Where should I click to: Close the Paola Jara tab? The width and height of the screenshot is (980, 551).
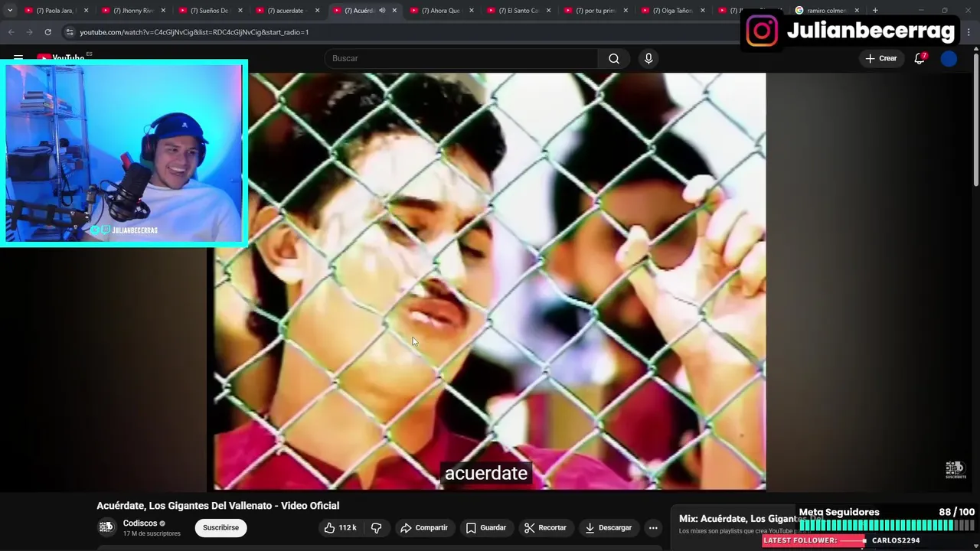(86, 11)
